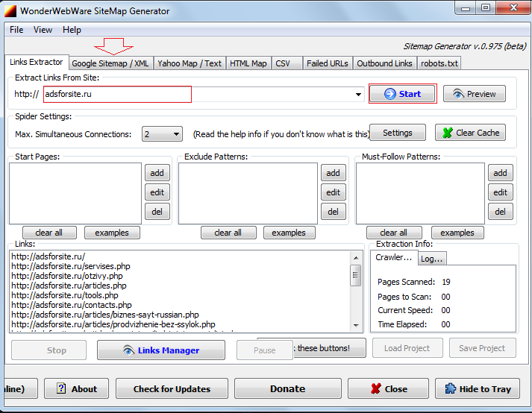532x413 pixels.
Task: Open the File menu
Action: [x=16, y=30]
